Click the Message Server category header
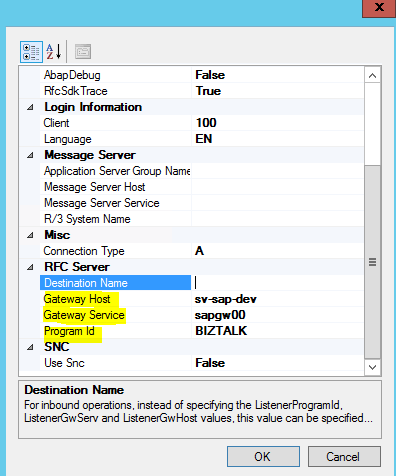The height and width of the screenshot is (476, 396). click(x=90, y=155)
